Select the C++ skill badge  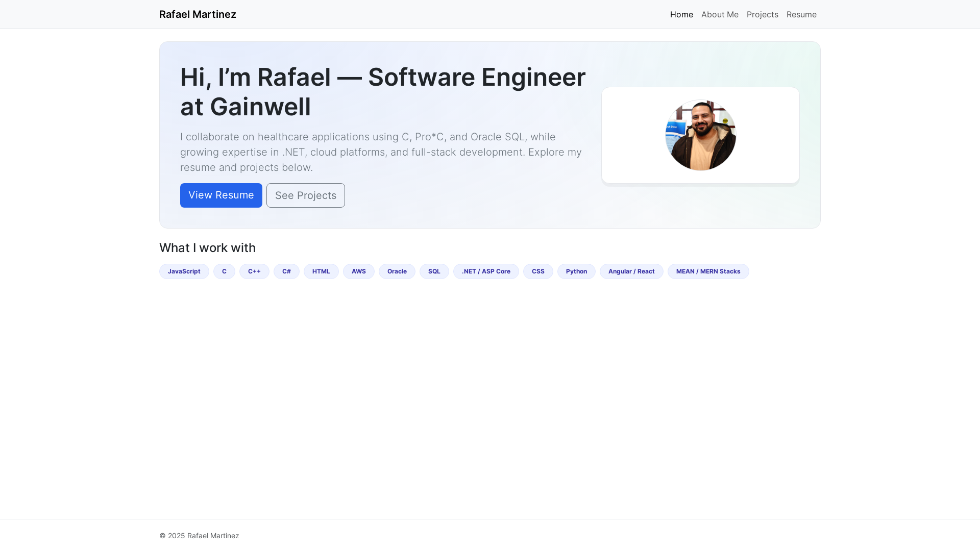point(254,271)
